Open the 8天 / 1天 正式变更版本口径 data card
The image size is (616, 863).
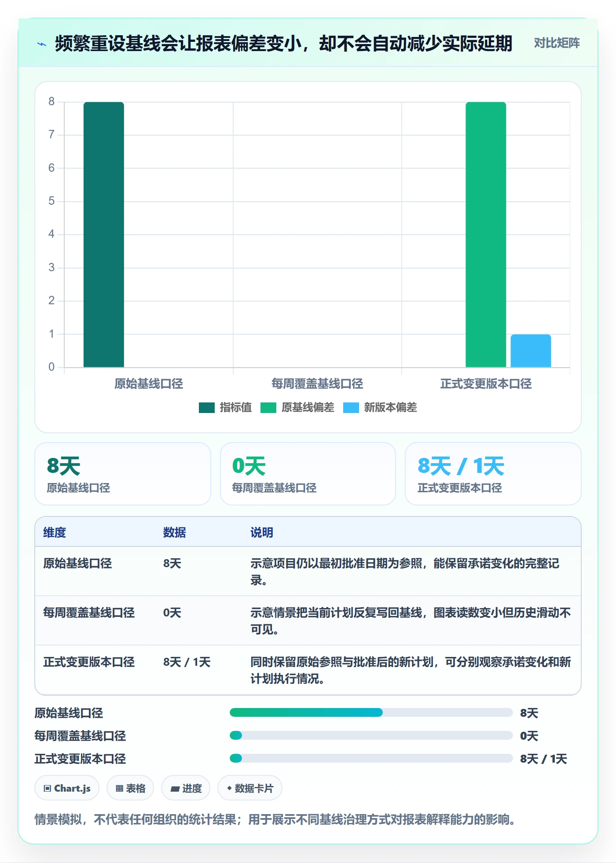pos(493,474)
